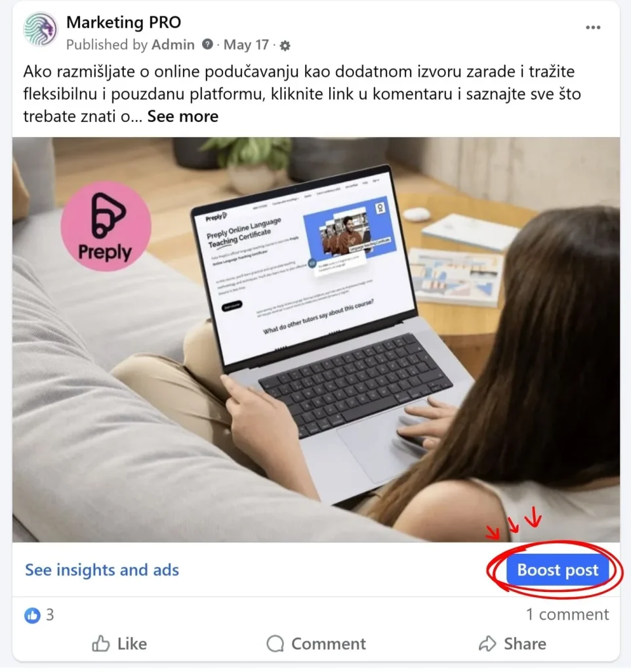Click the thumbs-up Like icon
The width and height of the screenshot is (631, 672).
pyautogui.click(x=100, y=643)
